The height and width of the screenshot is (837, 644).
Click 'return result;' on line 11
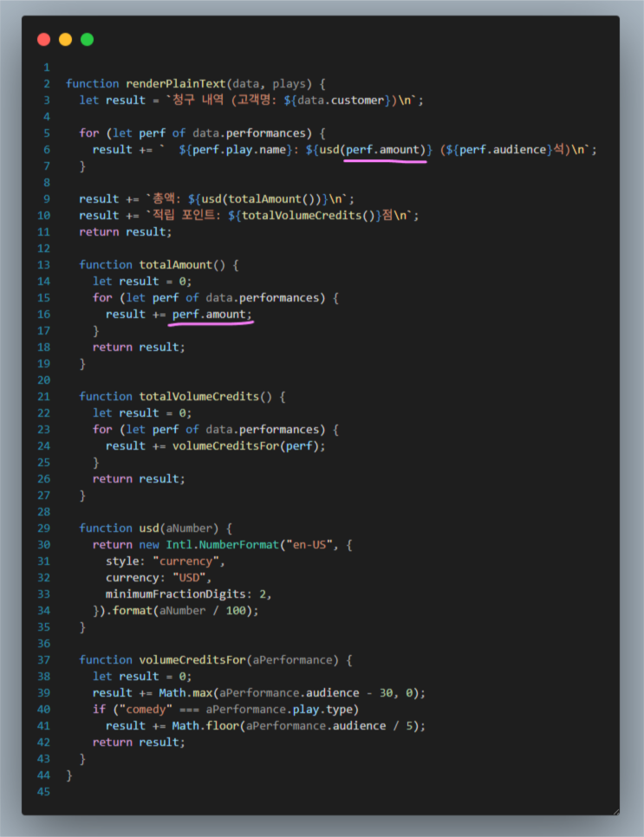(126, 231)
